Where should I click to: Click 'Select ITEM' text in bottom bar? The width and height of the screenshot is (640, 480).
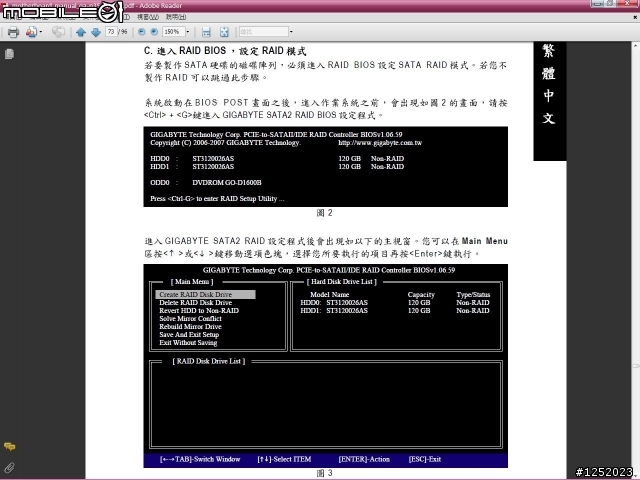pos(292,459)
